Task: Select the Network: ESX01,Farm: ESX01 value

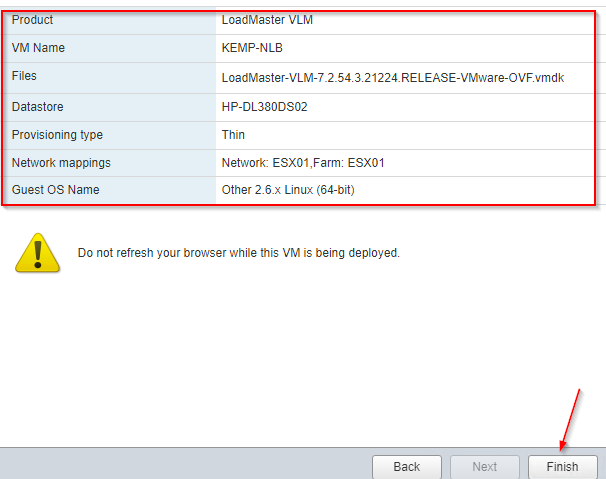Action: click(303, 163)
